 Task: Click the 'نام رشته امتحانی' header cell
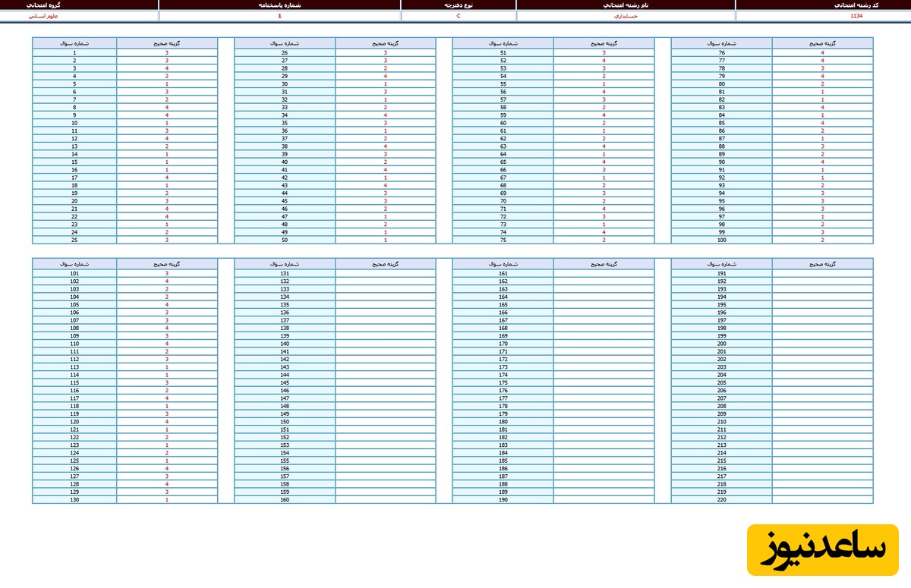pyautogui.click(x=626, y=5)
